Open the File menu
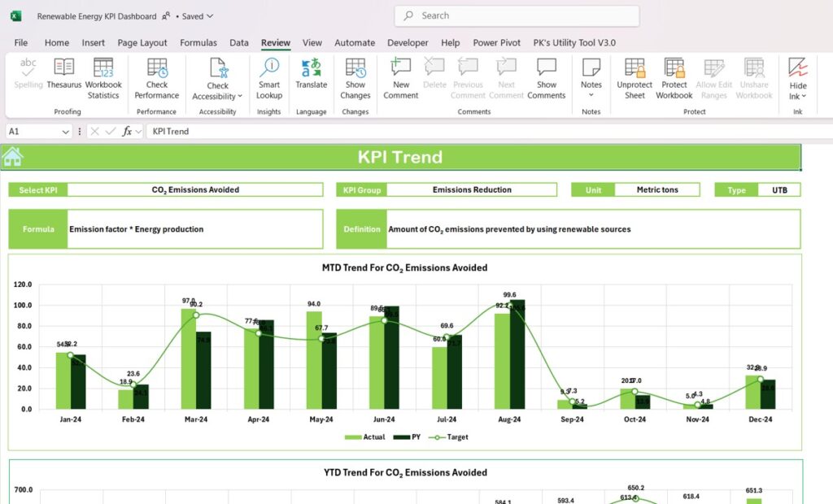This screenshot has width=833, height=504. click(20, 42)
